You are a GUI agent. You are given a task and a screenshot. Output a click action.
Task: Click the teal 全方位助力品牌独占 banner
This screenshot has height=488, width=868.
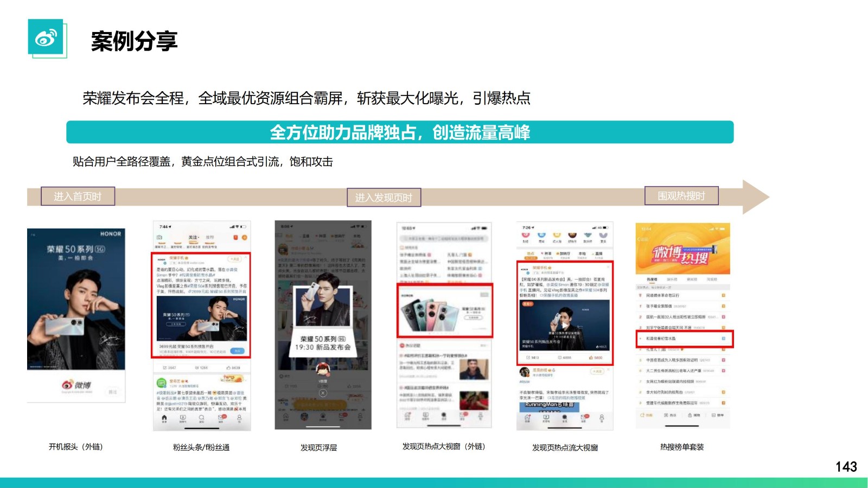(400, 132)
